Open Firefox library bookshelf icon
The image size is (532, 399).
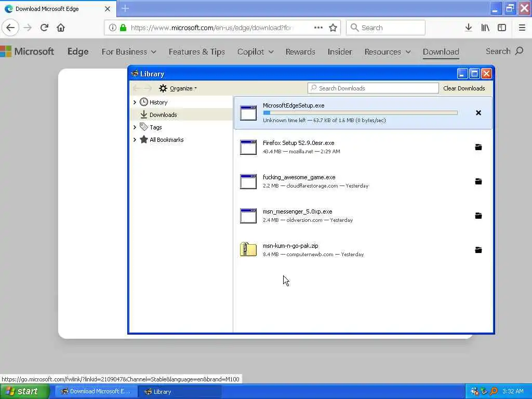point(485,28)
